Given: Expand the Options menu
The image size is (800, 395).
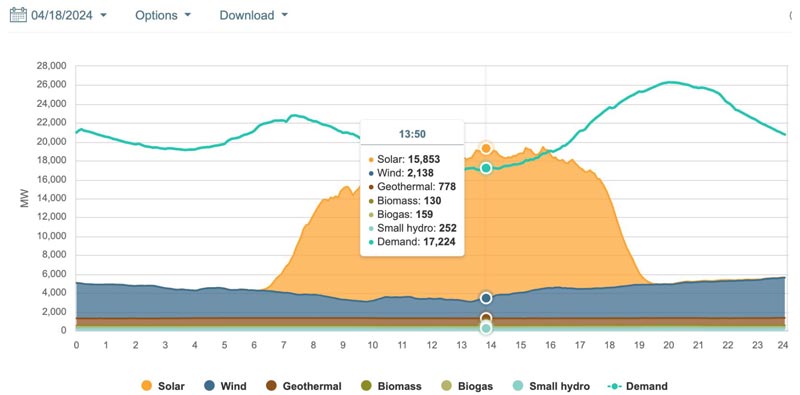Looking at the screenshot, I should click(x=163, y=15).
